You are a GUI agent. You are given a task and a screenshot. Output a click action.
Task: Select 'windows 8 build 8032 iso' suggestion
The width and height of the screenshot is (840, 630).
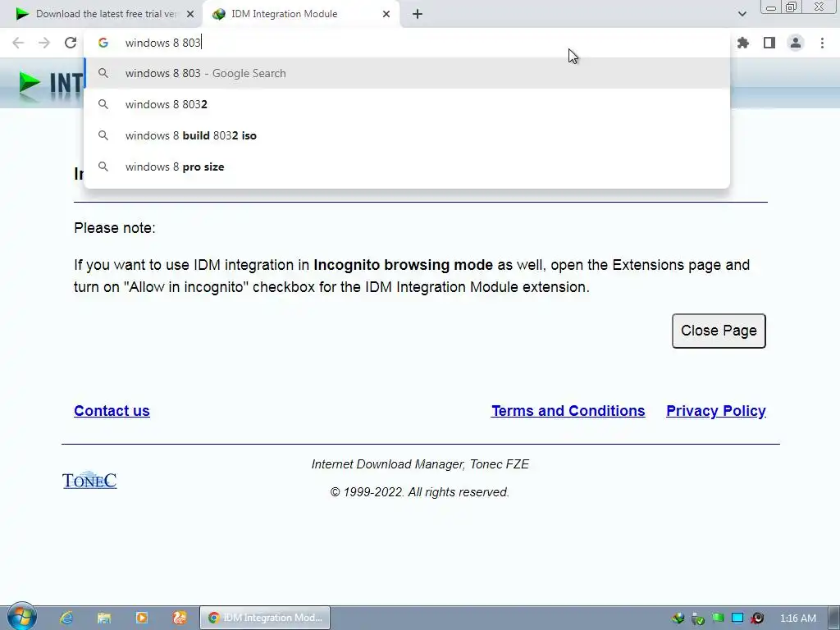click(407, 135)
